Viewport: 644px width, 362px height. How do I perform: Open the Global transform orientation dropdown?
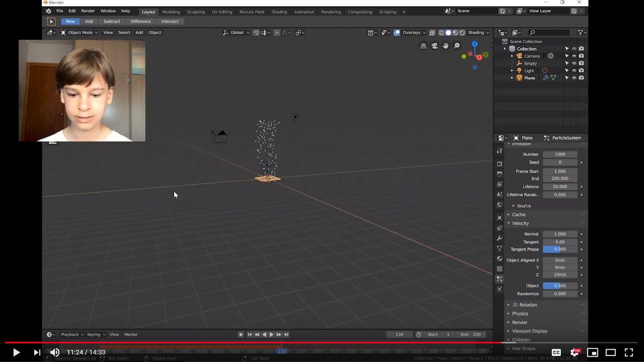pos(237,33)
